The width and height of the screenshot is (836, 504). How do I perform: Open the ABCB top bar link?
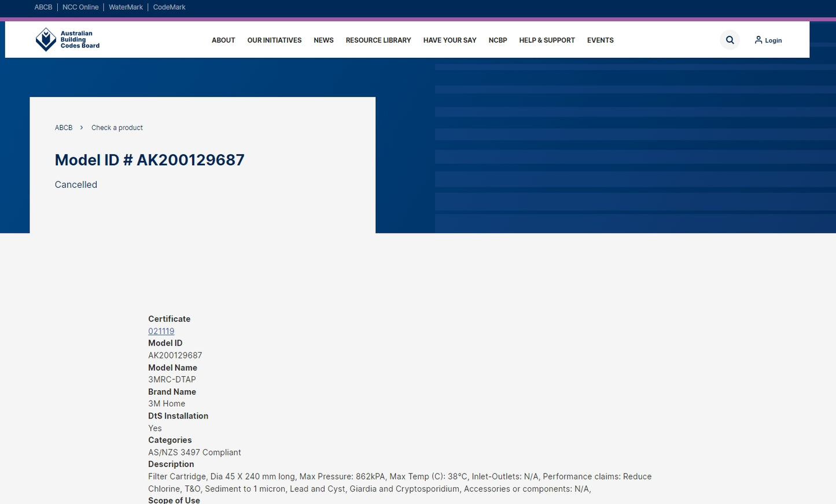click(43, 8)
